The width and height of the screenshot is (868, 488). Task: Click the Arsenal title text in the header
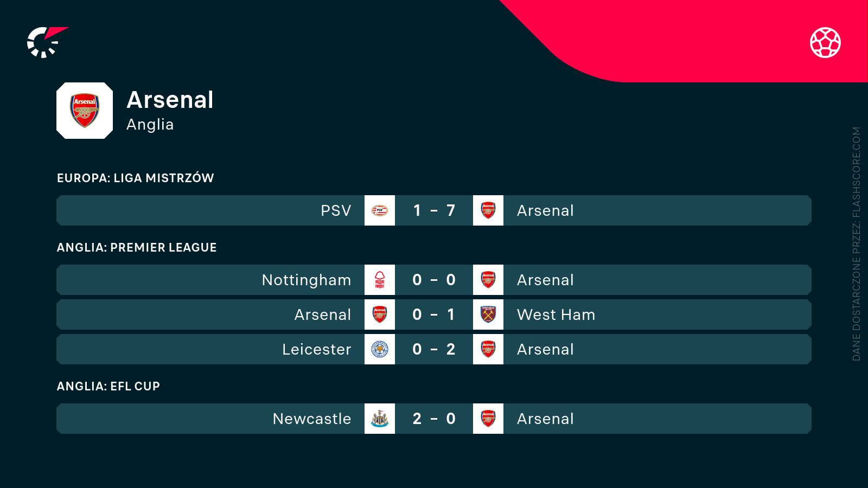pos(170,100)
